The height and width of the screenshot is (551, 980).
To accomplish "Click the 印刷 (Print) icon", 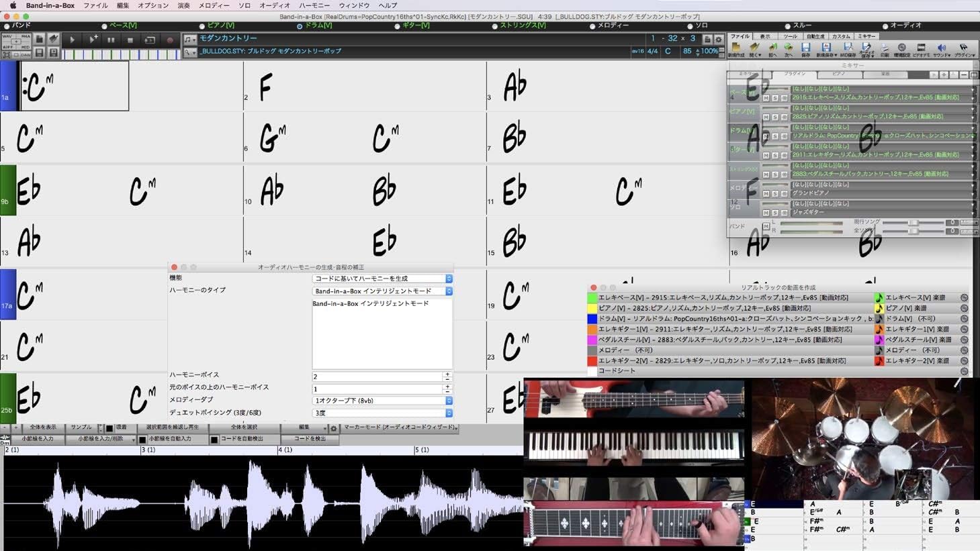I will [x=885, y=48].
